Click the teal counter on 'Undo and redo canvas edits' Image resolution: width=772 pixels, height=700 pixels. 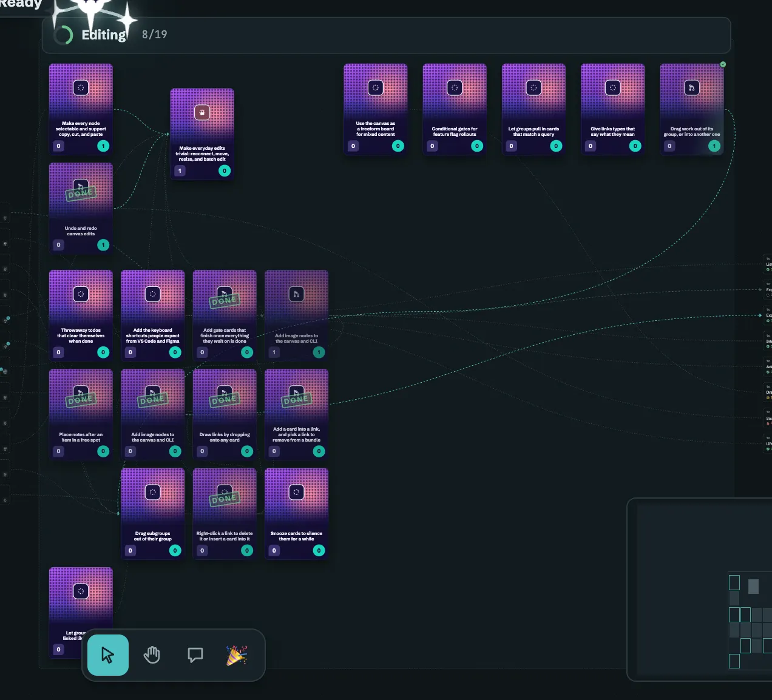point(103,245)
